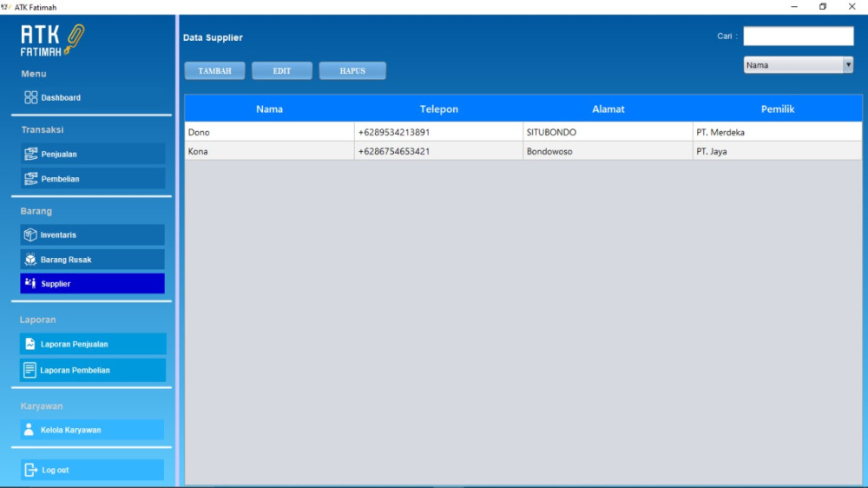
Task: Click the Pemilik column header
Action: pos(777,109)
